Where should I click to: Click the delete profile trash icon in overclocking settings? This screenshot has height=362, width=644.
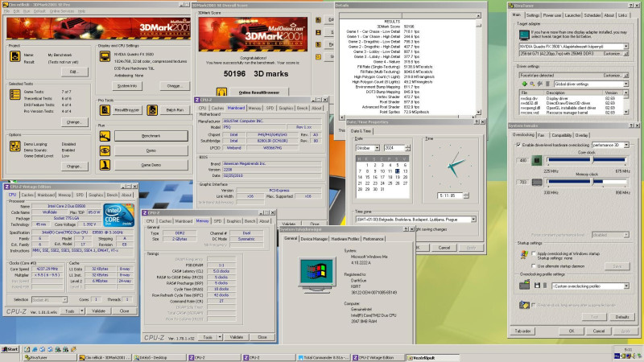pyautogui.click(x=545, y=286)
